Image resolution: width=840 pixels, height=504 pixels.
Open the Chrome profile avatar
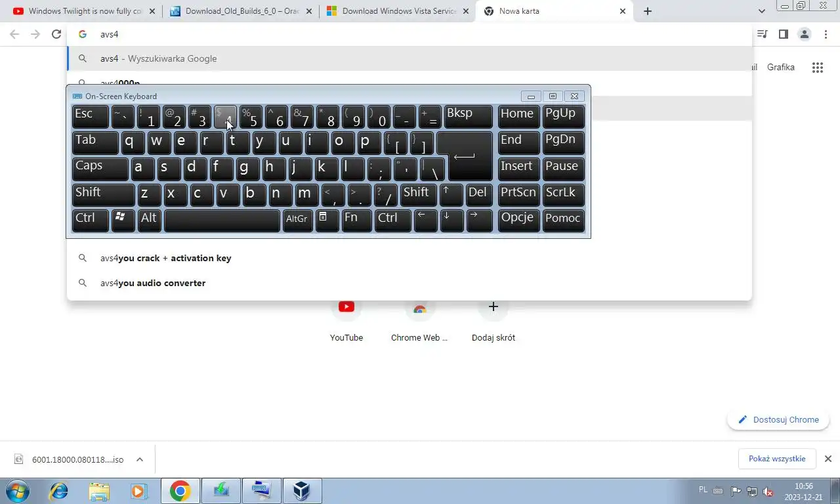pos(804,34)
